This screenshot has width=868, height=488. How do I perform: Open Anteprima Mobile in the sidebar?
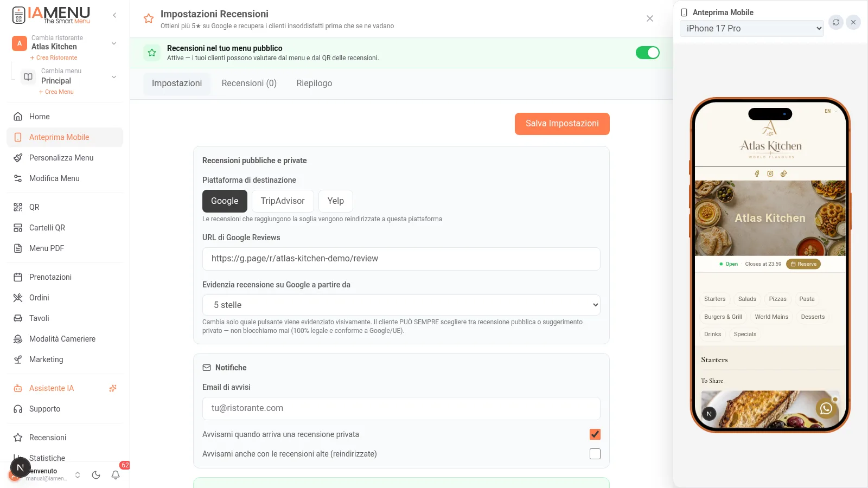tap(65, 137)
